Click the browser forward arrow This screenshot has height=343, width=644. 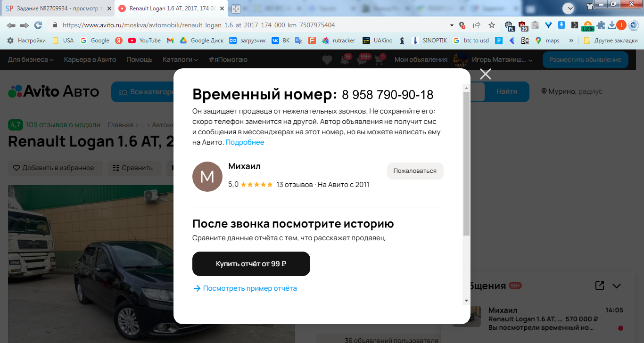pyautogui.click(x=25, y=25)
